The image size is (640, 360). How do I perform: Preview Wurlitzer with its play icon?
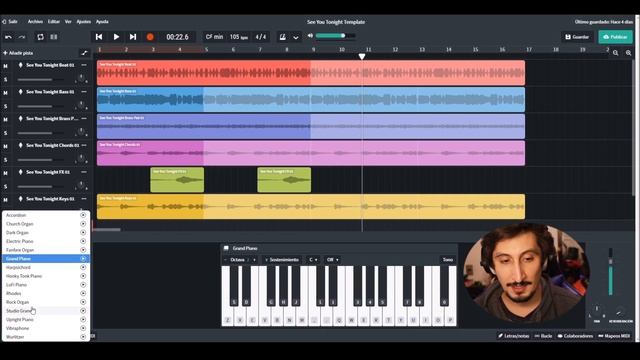83,337
